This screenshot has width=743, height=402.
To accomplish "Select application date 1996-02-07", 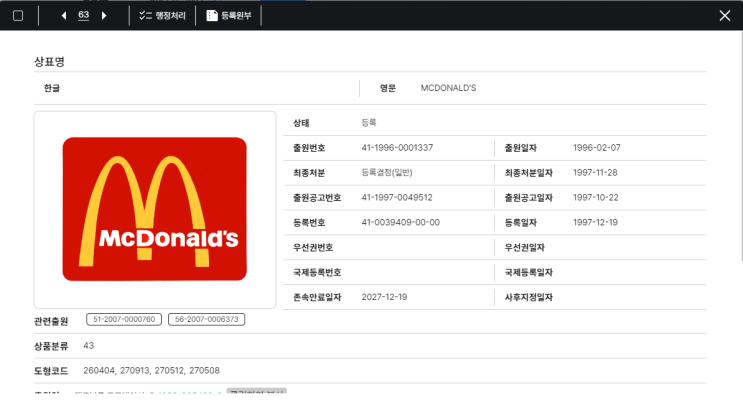I will click(597, 148).
